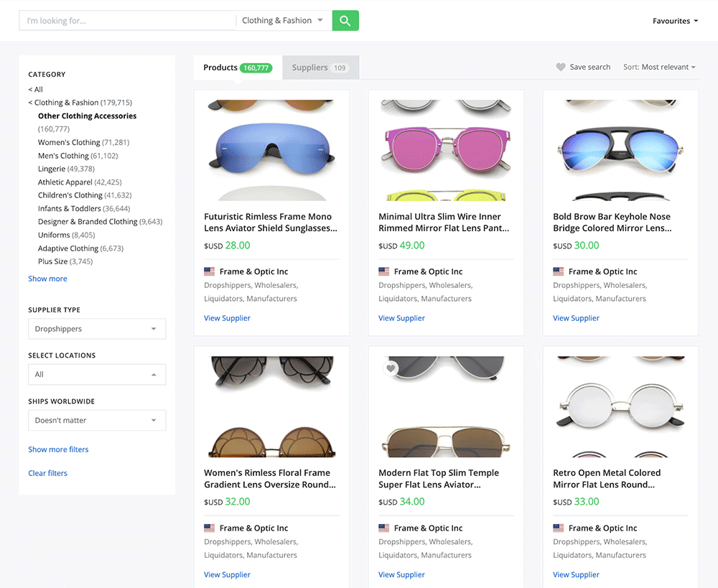Select the Products tab
718x588 pixels.
coord(236,67)
